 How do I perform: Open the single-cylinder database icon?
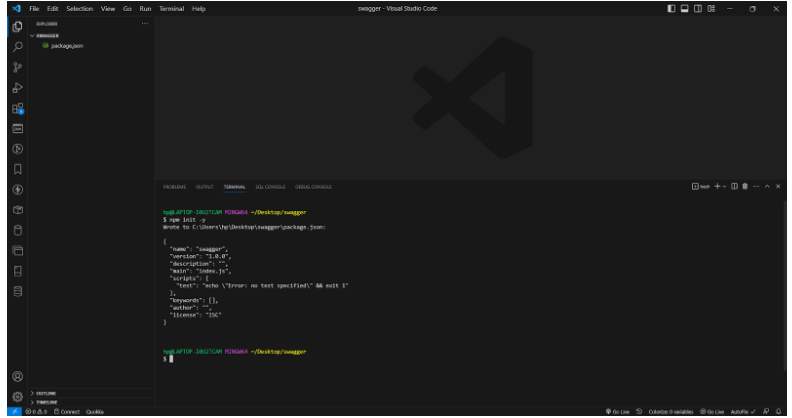click(x=17, y=230)
